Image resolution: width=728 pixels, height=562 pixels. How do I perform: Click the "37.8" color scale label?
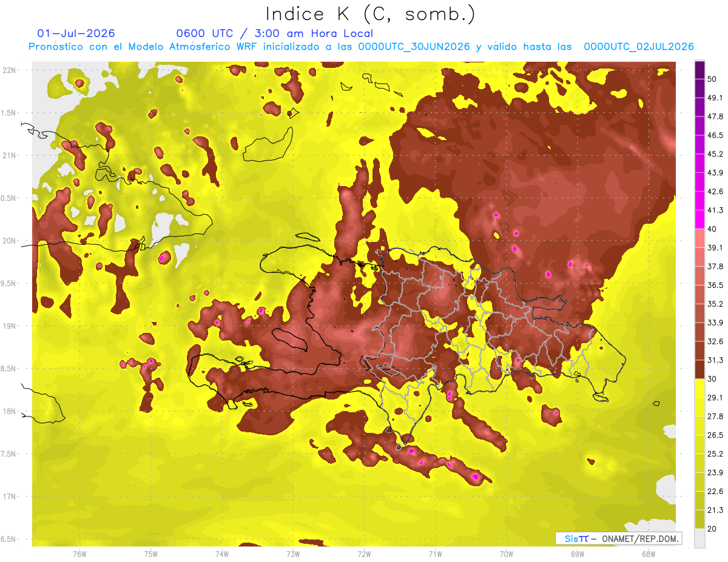[715, 266]
